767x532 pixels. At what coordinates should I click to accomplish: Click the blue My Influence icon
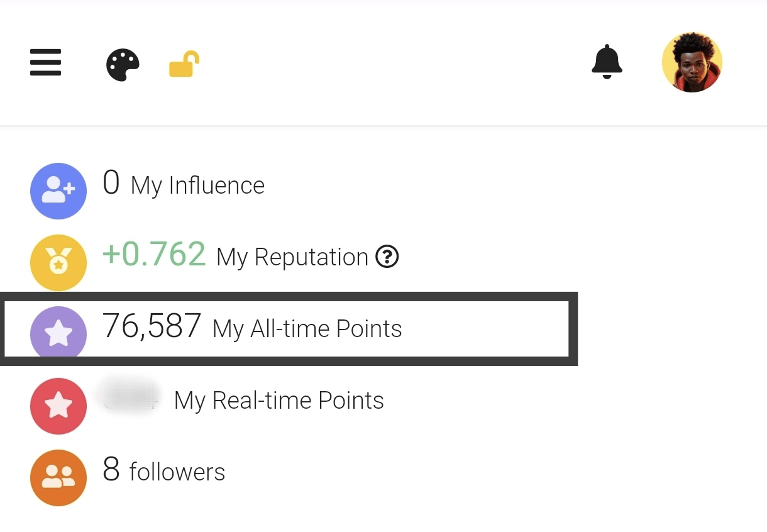pos(58,191)
